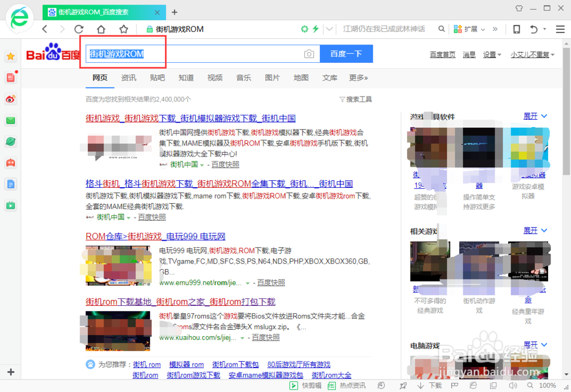Click the 百度一下 search button
571x392 pixels.
click(x=347, y=54)
